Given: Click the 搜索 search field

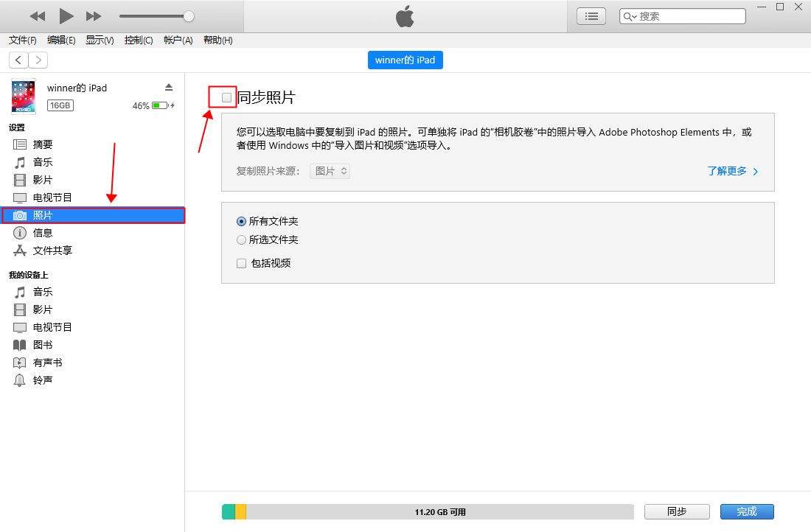Looking at the screenshot, I should (x=683, y=16).
